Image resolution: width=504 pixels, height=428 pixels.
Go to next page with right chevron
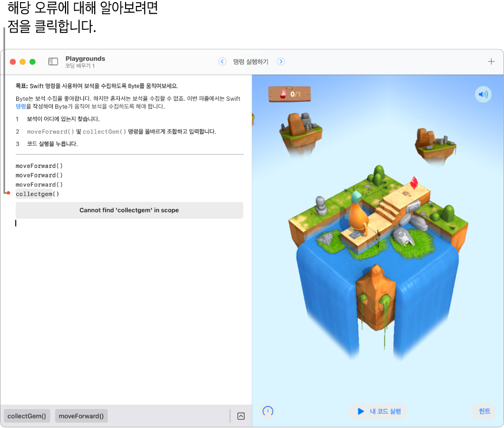(281, 61)
